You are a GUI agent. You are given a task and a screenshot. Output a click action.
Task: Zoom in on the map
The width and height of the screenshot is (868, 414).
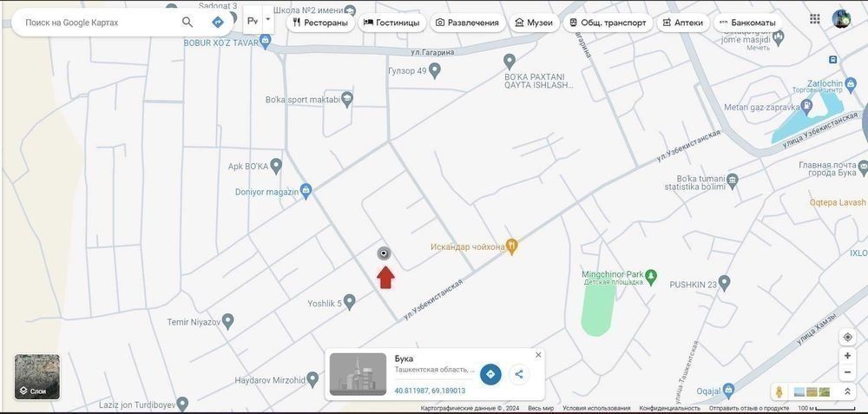click(x=847, y=356)
